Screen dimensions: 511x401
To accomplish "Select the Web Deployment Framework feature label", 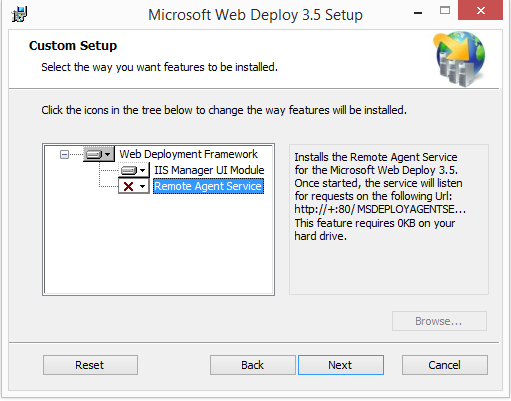I will 188,154.
